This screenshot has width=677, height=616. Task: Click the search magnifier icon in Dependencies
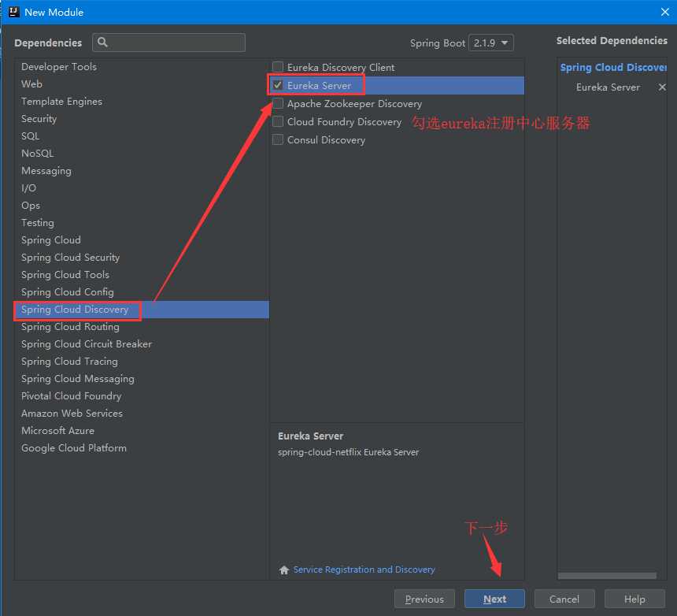pyautogui.click(x=102, y=42)
